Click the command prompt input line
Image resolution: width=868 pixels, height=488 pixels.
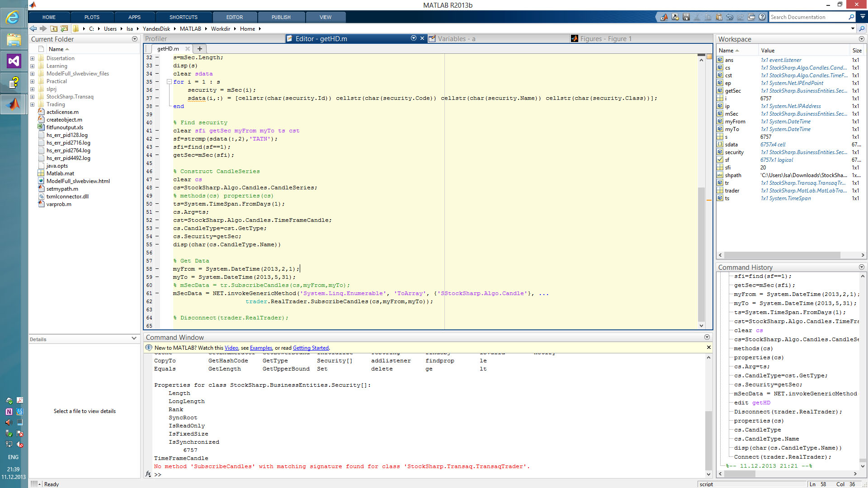pos(429,474)
